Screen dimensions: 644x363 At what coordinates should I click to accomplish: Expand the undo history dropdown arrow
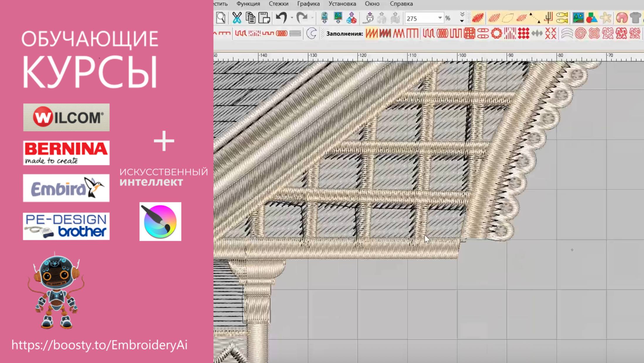click(x=292, y=18)
